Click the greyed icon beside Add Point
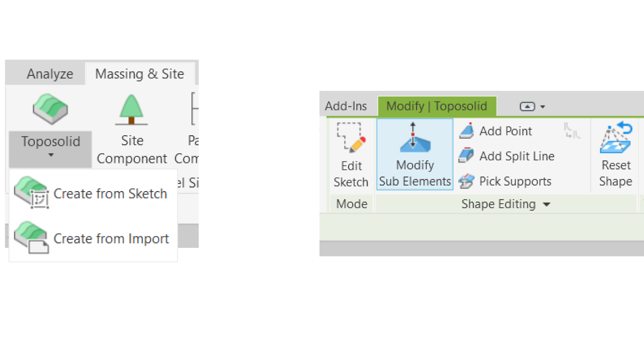This screenshot has height=362, width=644. 573,131
